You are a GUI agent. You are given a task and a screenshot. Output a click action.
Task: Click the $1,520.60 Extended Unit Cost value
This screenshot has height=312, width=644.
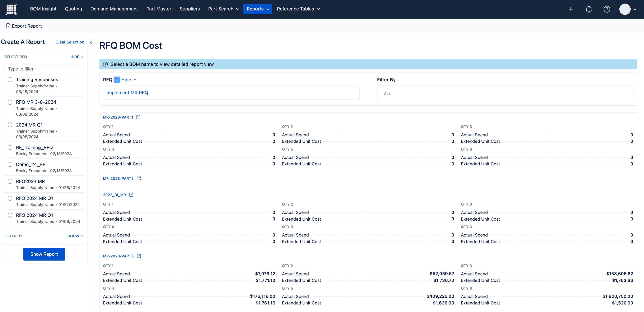click(622, 303)
